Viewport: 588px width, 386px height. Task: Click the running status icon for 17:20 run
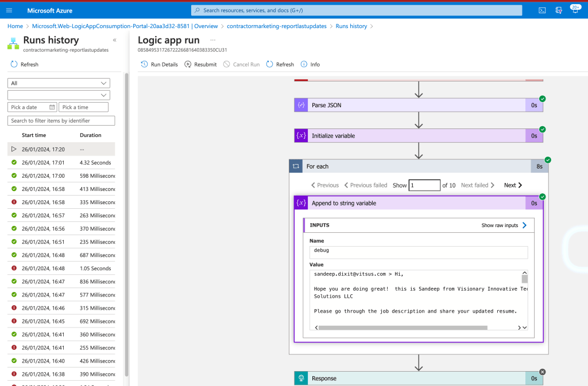pyautogui.click(x=14, y=149)
